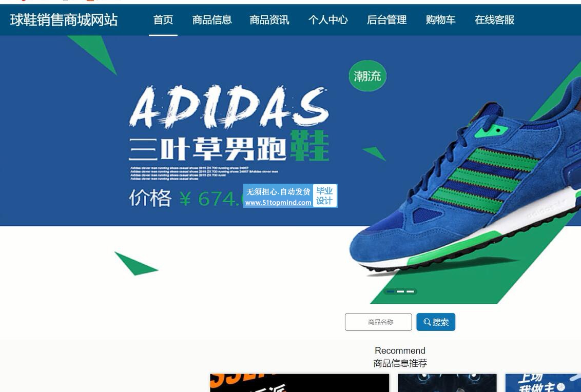Focus the 商品名称 search input field

point(378,322)
